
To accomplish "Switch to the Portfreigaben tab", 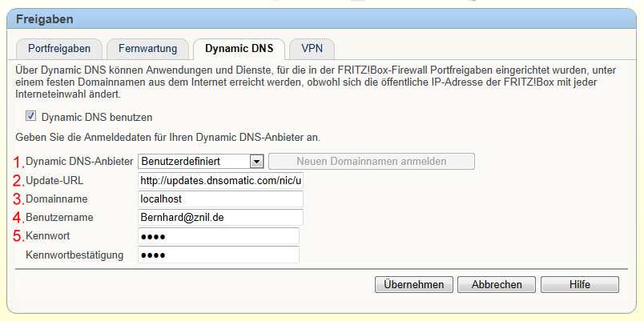I will 59,48.
